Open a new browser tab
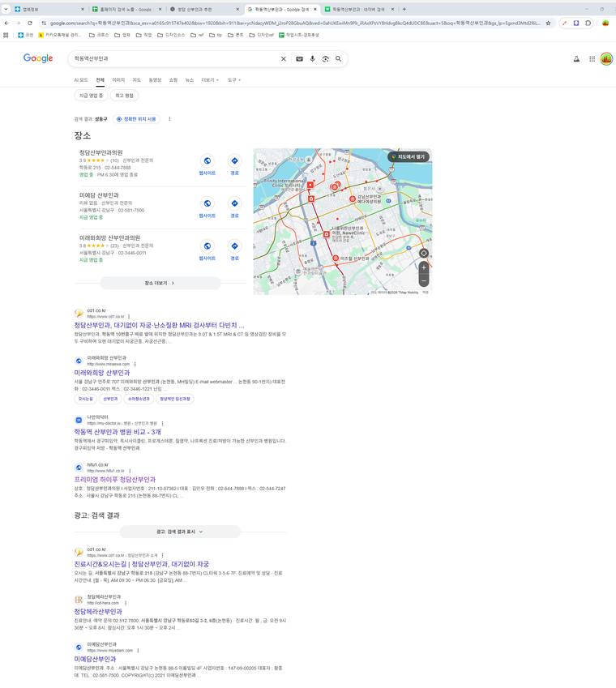The image size is (616, 688). (x=404, y=9)
